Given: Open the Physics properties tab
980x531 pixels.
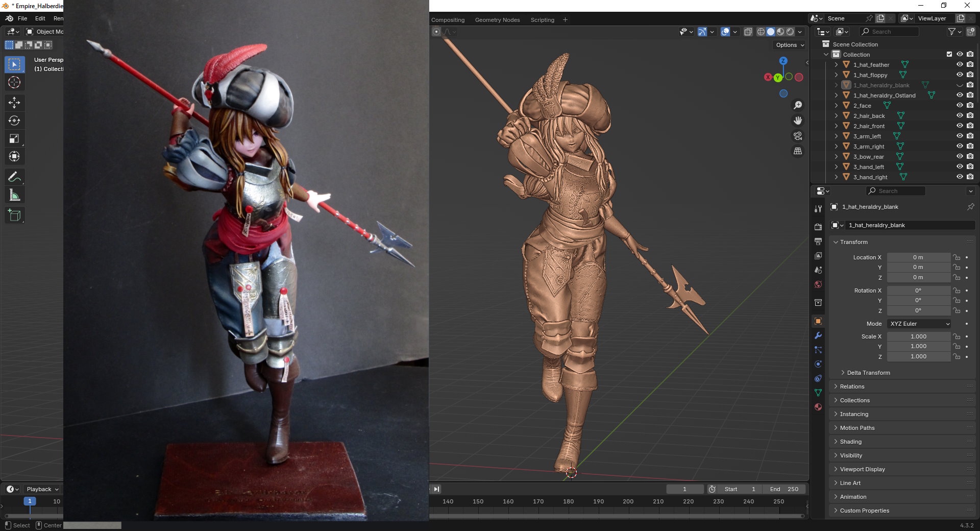Looking at the screenshot, I should (818, 364).
